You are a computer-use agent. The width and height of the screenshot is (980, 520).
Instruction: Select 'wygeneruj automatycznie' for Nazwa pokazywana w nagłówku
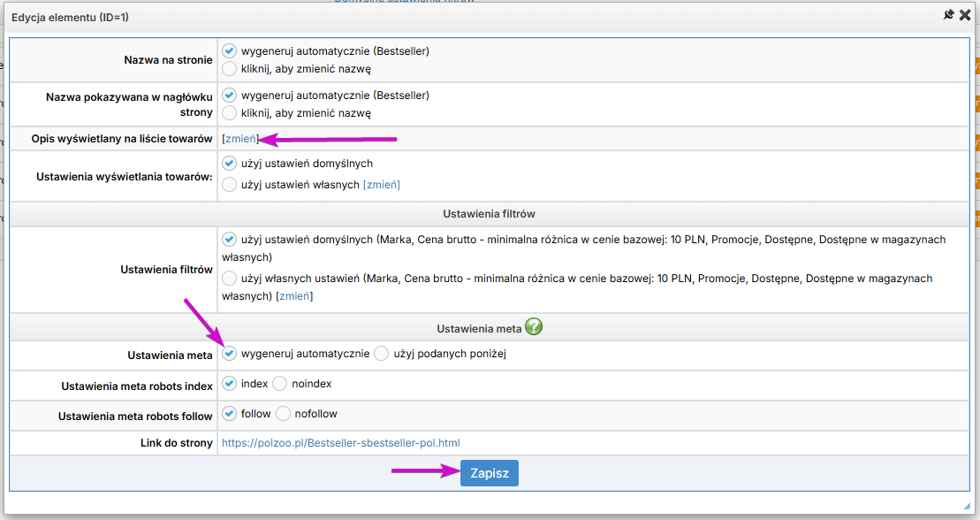pyautogui.click(x=230, y=95)
